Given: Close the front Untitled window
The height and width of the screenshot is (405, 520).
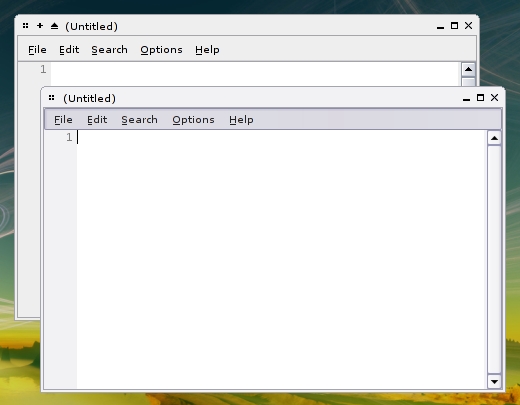Looking at the screenshot, I should click(x=494, y=98).
